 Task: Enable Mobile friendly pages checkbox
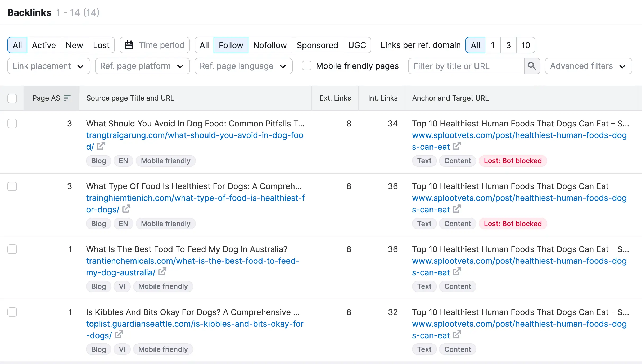coord(306,66)
